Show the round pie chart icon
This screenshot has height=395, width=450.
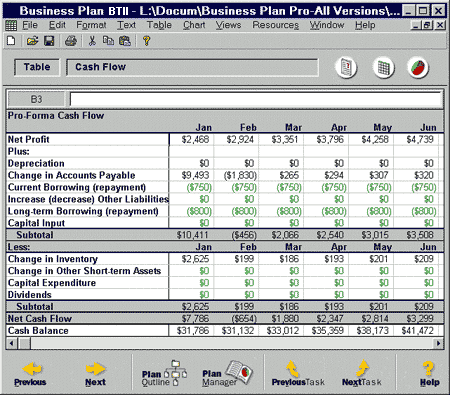(418, 68)
